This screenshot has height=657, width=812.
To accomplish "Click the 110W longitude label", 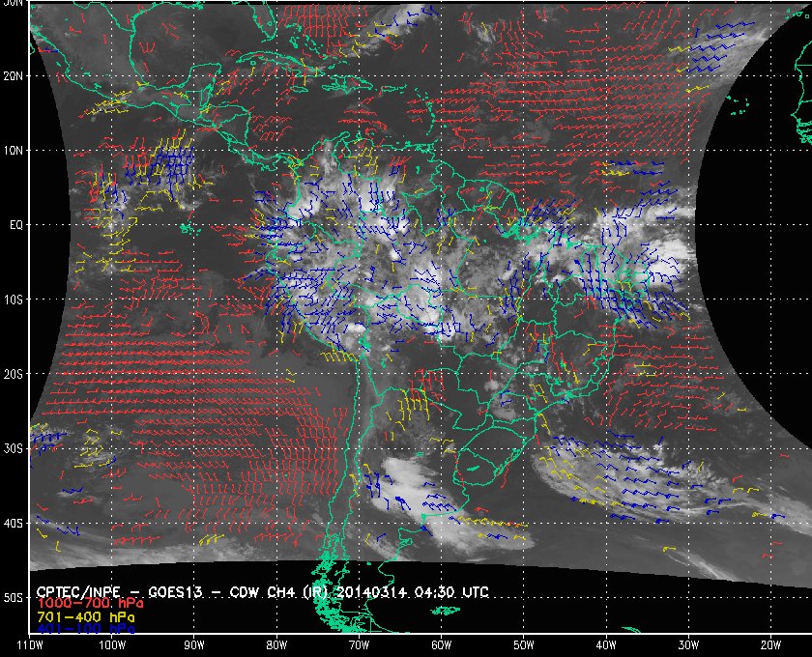I will [30, 645].
